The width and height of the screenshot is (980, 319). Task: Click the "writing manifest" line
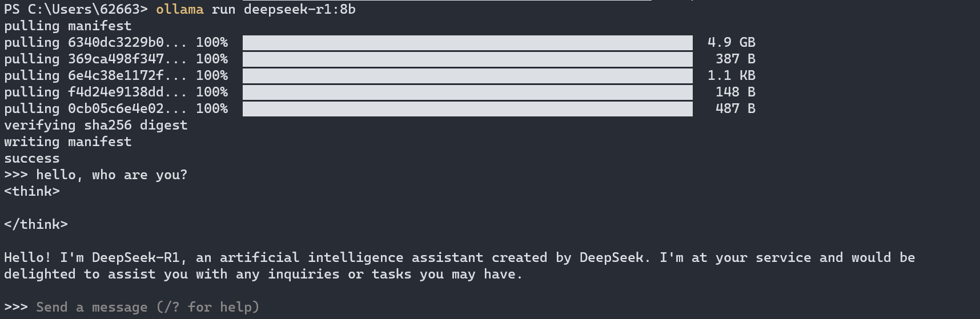tap(67, 142)
